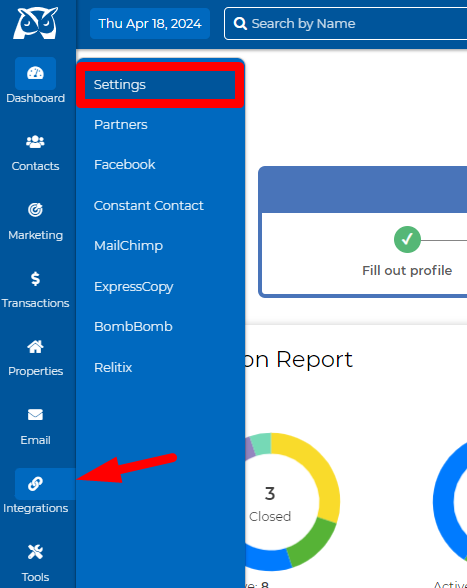This screenshot has width=467, height=588.
Task: Open the Tools wrench icon
Action: click(x=35, y=552)
